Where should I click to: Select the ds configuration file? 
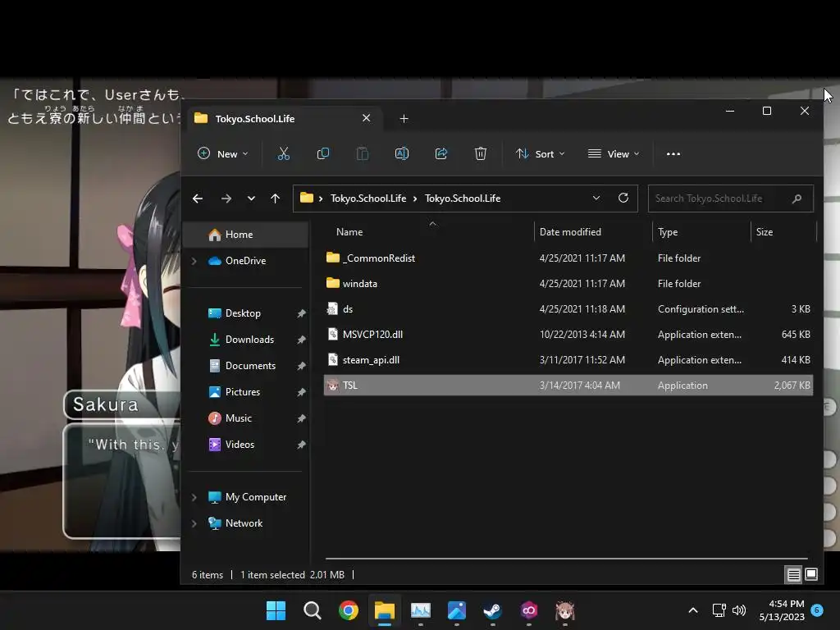coord(568,309)
